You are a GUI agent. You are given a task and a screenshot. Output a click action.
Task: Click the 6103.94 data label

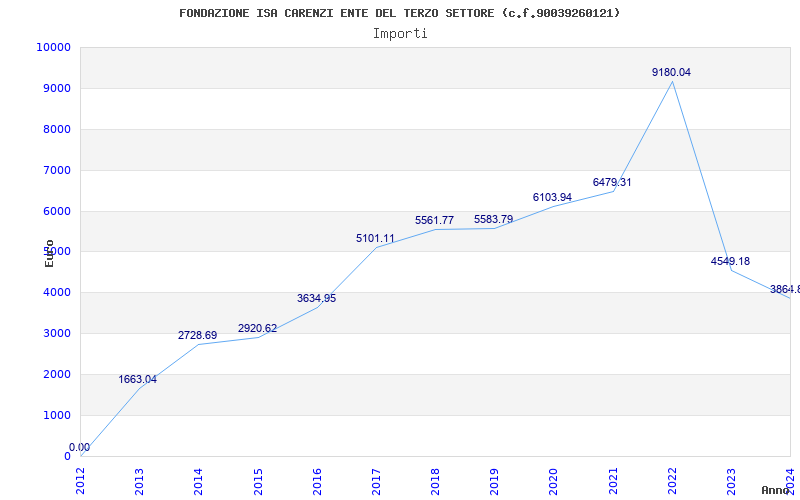[552, 197]
